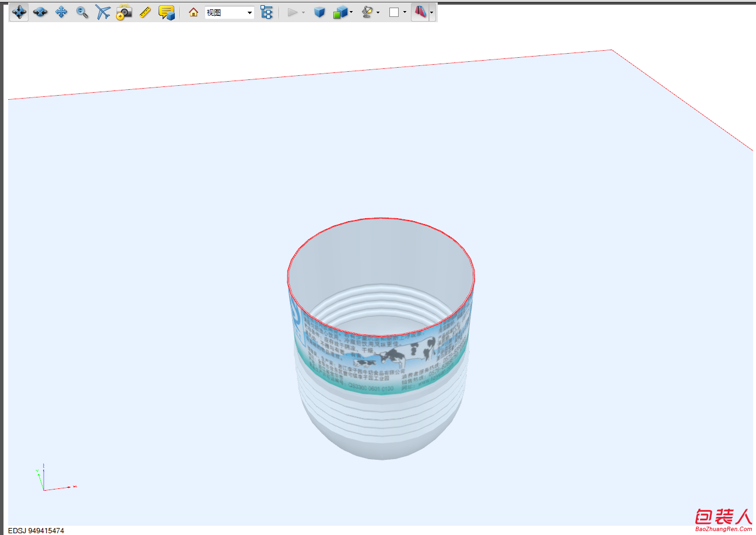
Task: Click the white background color swatch
Action: 394,12
